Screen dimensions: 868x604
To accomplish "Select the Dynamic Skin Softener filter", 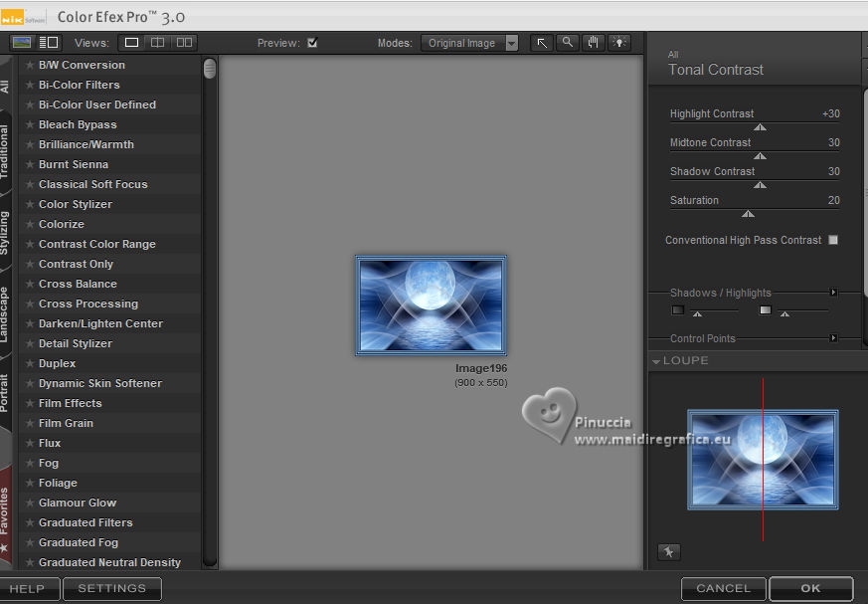I will (100, 383).
